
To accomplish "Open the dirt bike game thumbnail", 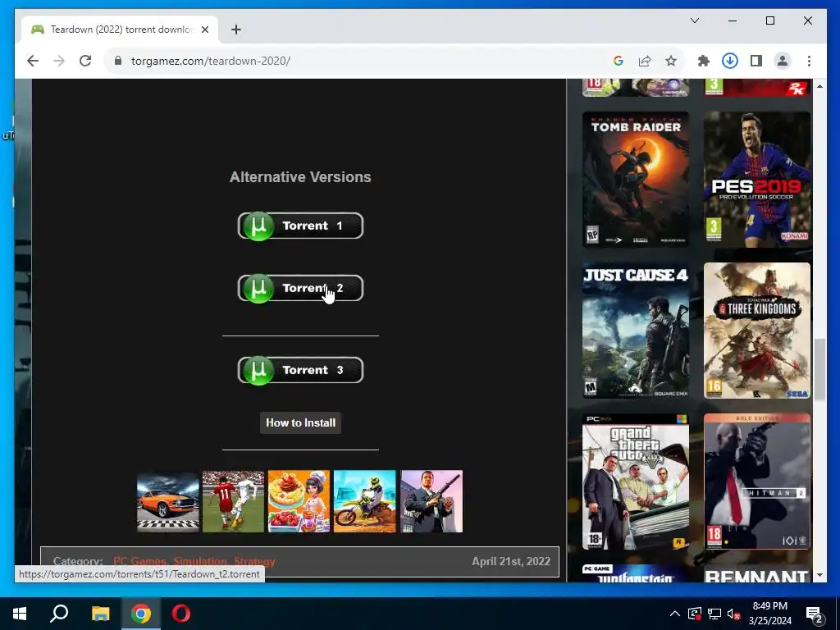I will [x=365, y=501].
